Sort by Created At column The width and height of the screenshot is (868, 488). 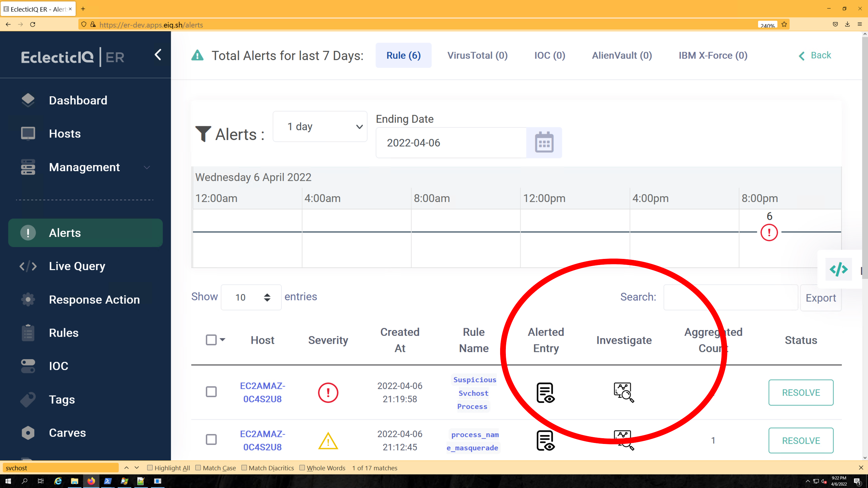400,340
